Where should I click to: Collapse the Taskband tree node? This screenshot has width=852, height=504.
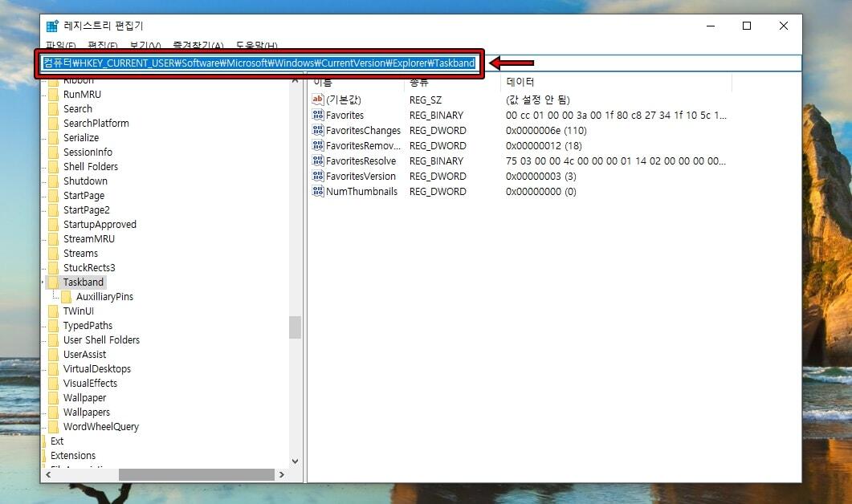pos(43,282)
